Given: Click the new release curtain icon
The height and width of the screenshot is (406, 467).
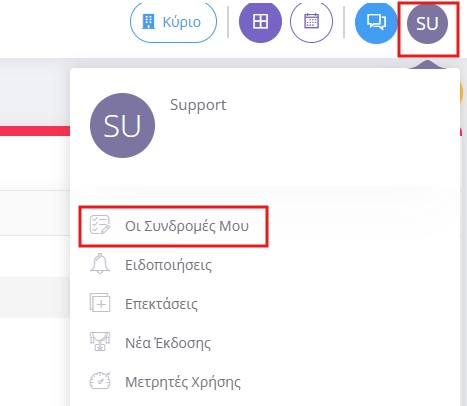Looking at the screenshot, I should (x=100, y=342).
